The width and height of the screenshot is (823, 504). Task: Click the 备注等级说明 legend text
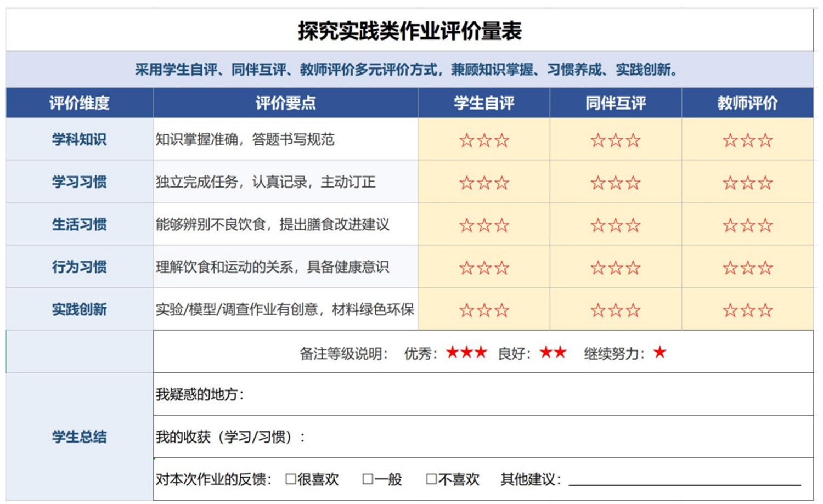point(343,353)
